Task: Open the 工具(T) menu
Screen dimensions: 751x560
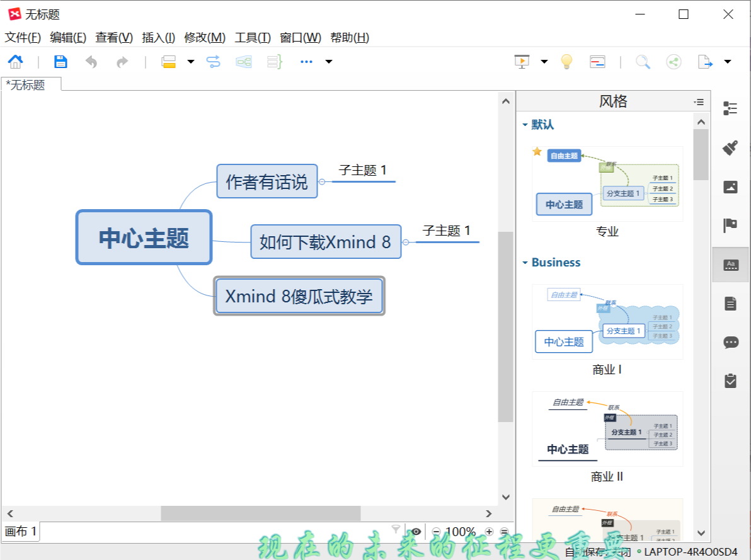Action: tap(253, 37)
